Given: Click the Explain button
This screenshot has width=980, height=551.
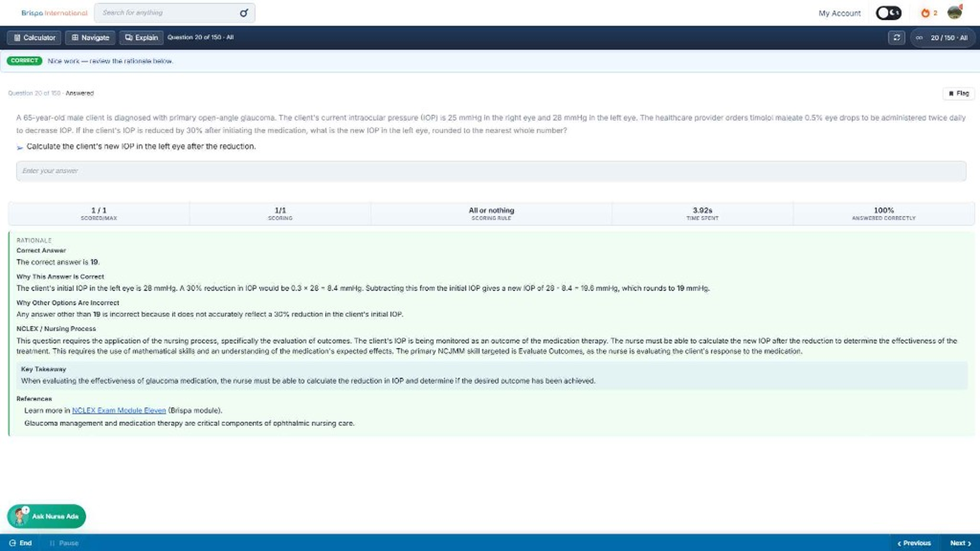Looking at the screenshot, I should pos(141,37).
